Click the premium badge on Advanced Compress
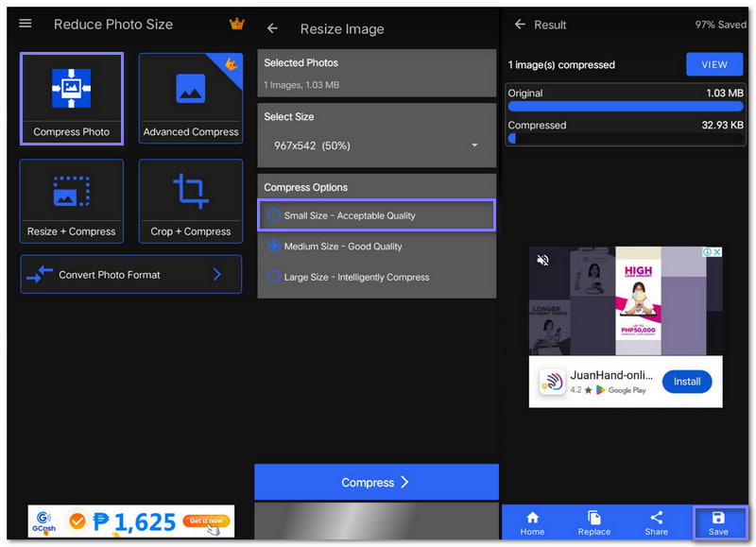Image resolution: width=756 pixels, height=547 pixels. (231, 63)
